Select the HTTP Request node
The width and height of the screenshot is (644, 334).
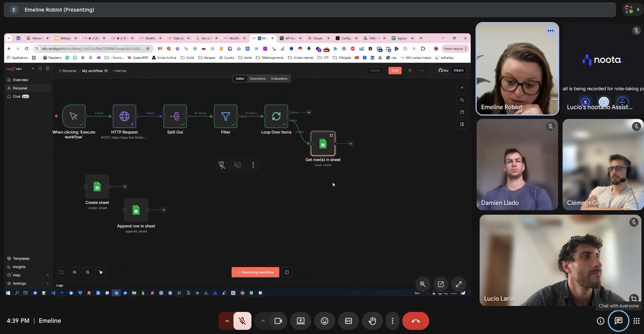coord(124,116)
